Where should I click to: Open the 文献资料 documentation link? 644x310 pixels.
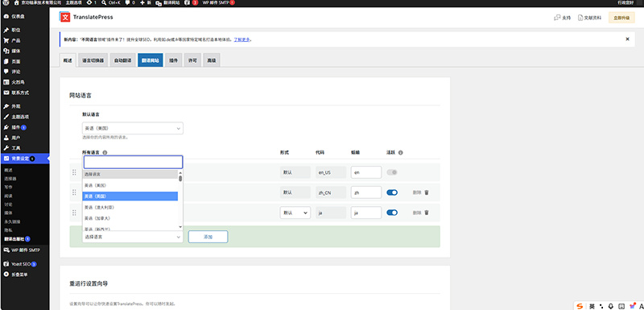tap(589, 18)
